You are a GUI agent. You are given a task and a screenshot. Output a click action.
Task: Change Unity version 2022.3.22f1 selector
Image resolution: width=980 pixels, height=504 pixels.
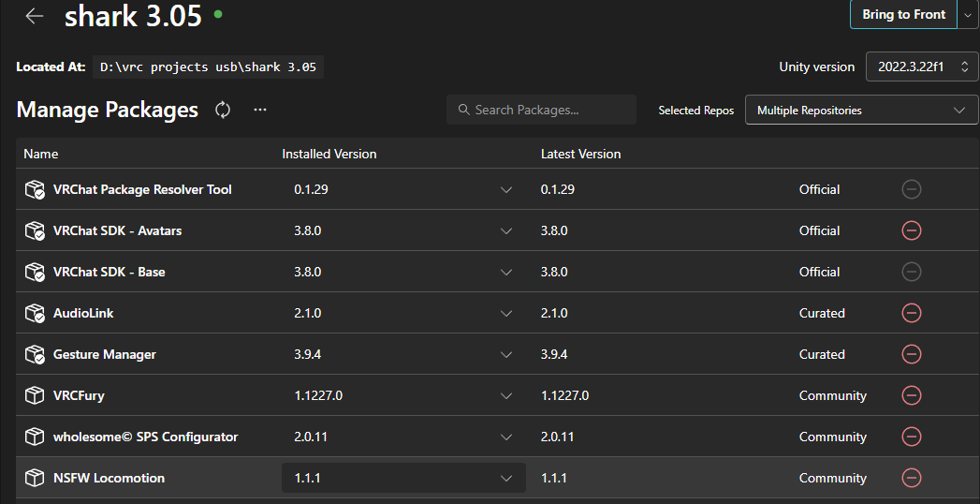(x=922, y=67)
